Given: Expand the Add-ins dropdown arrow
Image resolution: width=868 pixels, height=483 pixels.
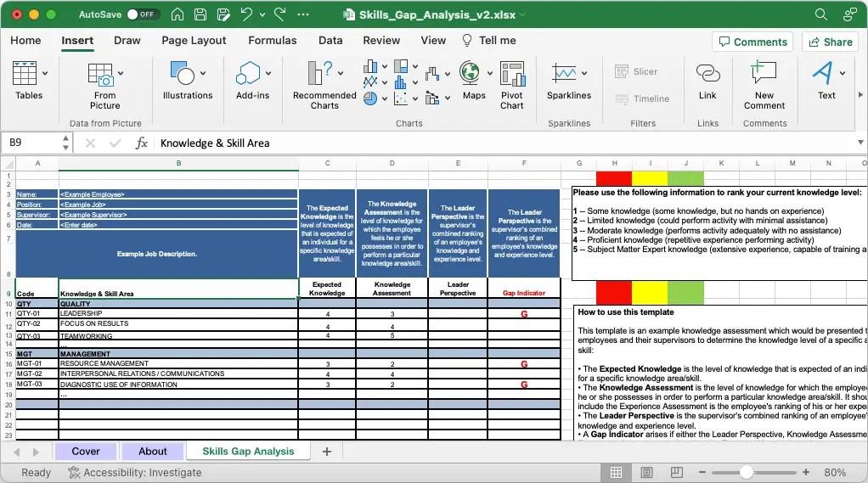Looking at the screenshot, I should coord(268,73).
